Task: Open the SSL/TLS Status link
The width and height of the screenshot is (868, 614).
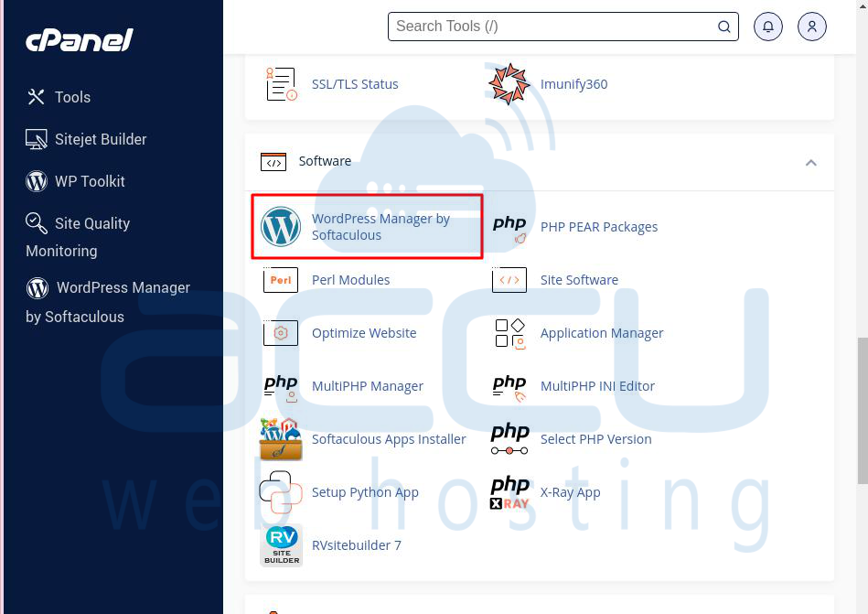Action: click(x=355, y=84)
